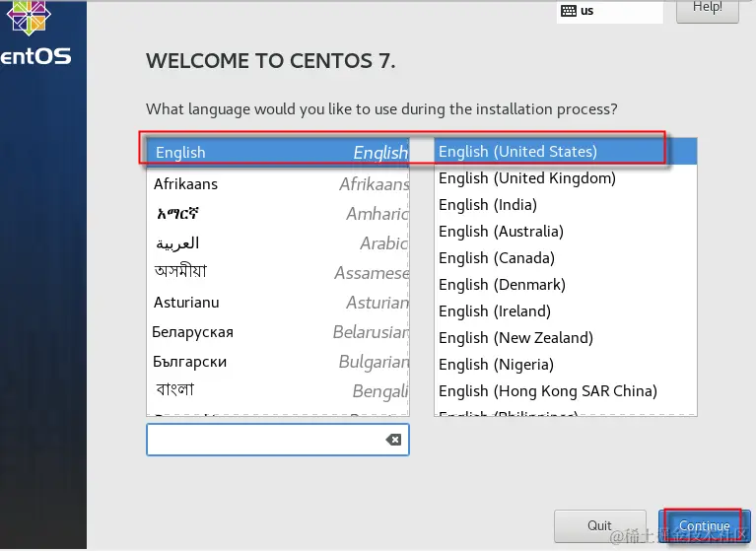Choose English (Ireland) locale

coord(566,310)
